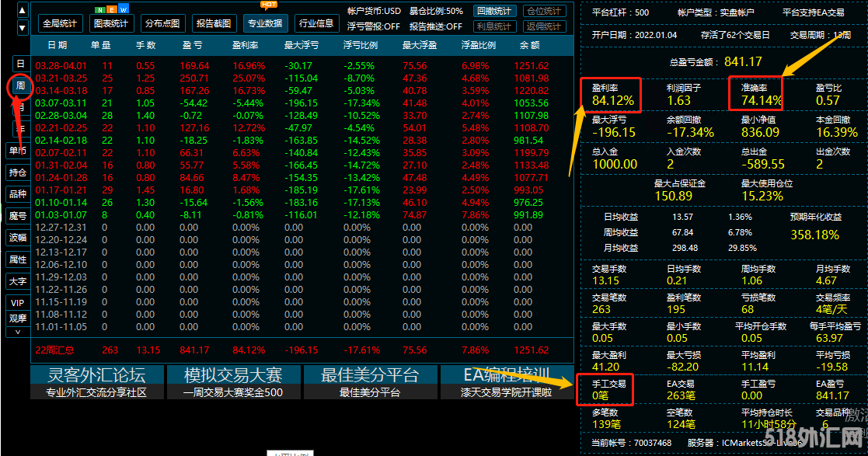
Task: Open the 属性 sidebar option
Action: [18, 259]
